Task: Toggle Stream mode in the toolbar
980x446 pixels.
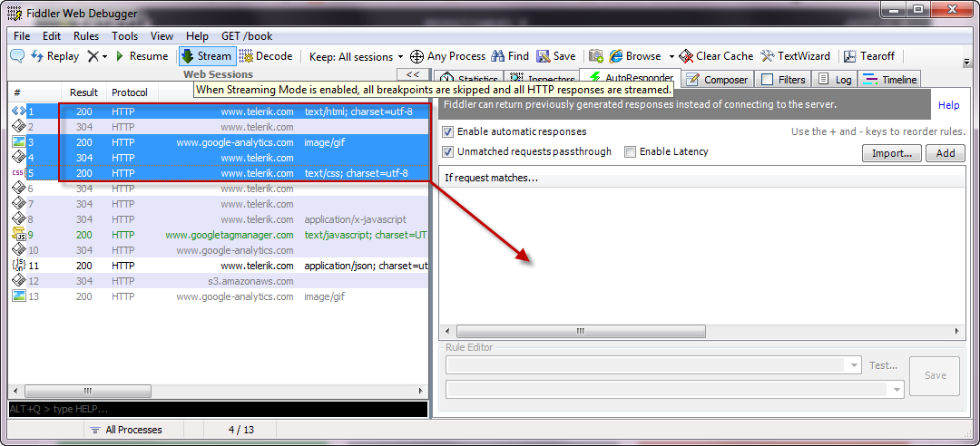Action: (208, 56)
